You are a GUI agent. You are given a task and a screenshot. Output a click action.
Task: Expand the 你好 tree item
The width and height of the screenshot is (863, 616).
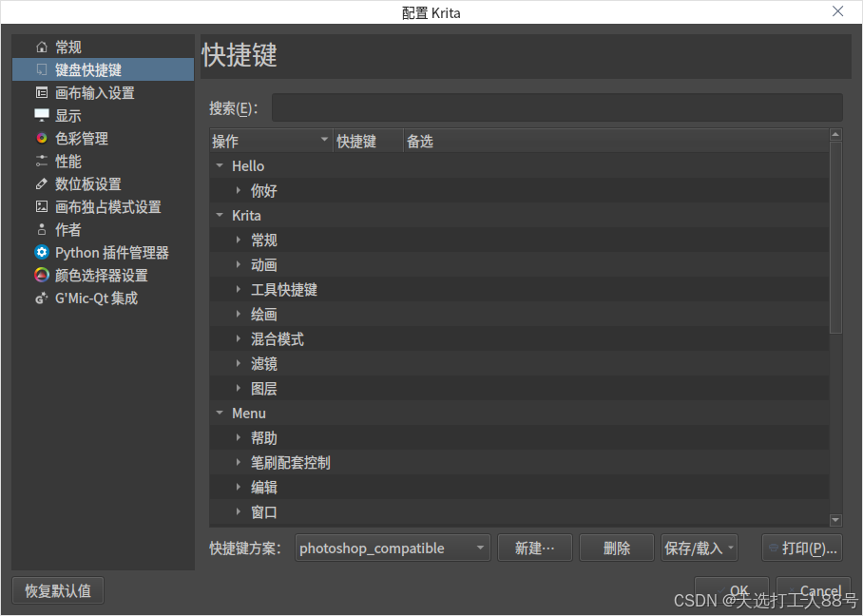[x=239, y=190]
